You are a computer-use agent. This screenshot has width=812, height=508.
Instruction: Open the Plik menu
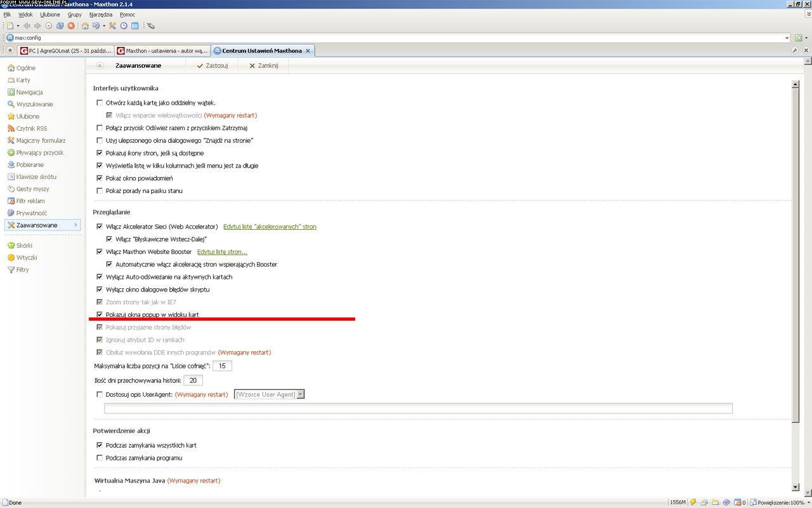pyautogui.click(x=7, y=14)
